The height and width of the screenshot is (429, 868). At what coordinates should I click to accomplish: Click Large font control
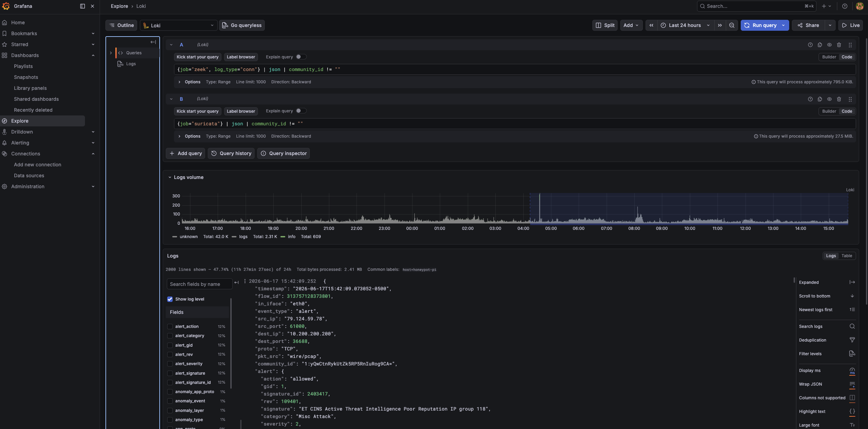coord(827,425)
